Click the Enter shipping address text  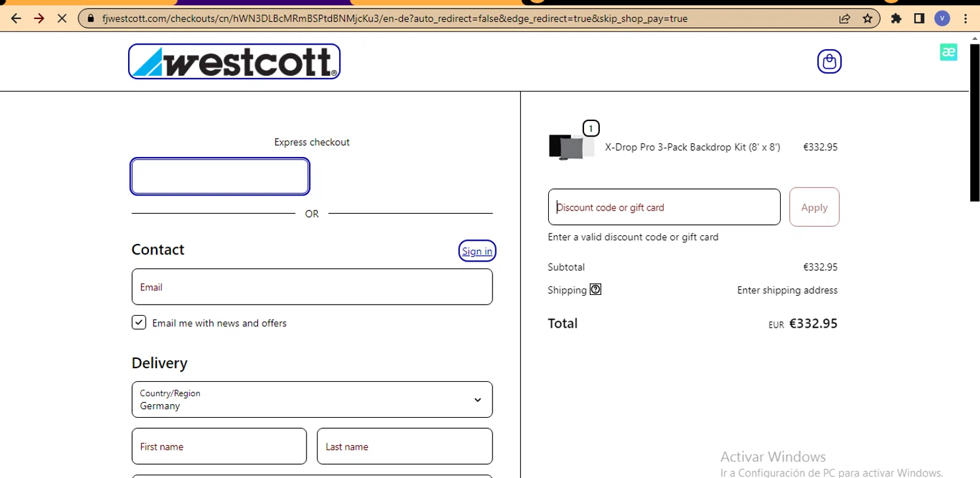[x=787, y=290]
